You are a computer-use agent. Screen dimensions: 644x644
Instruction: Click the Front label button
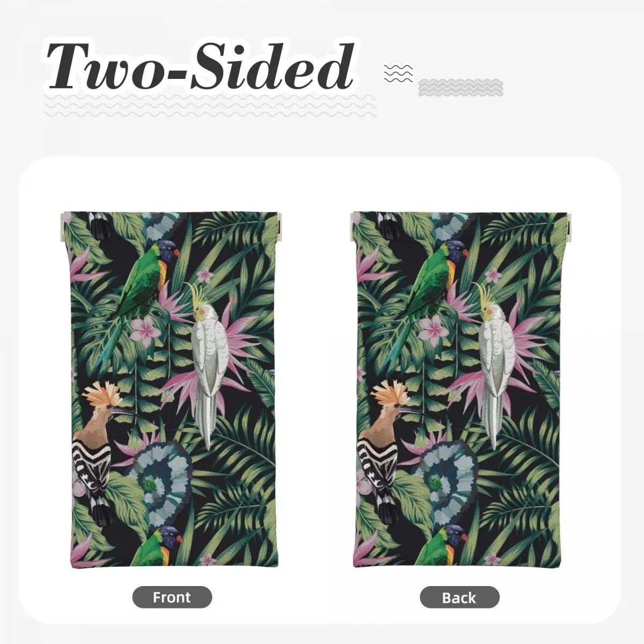[x=172, y=582]
